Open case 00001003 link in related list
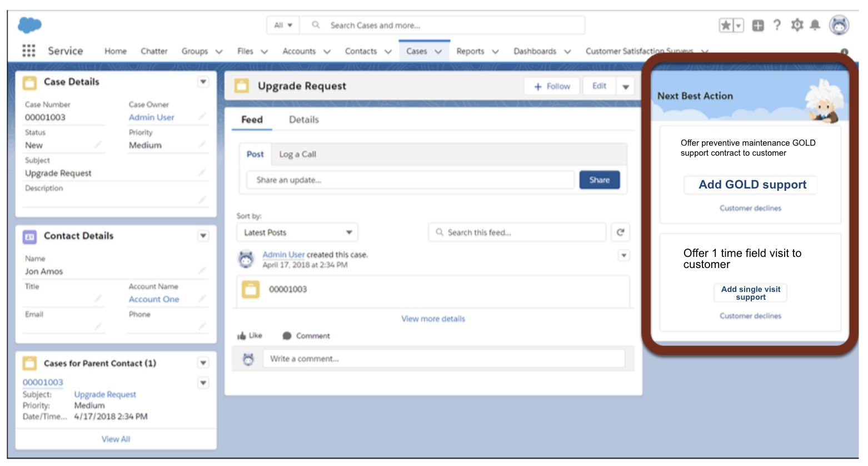Screen dimensions: 868x466 pyautogui.click(x=43, y=383)
